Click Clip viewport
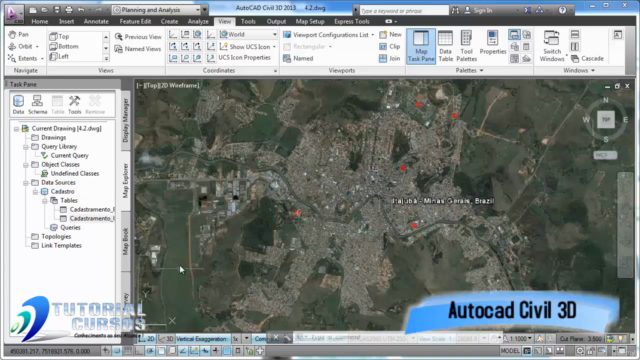 (x=390, y=47)
